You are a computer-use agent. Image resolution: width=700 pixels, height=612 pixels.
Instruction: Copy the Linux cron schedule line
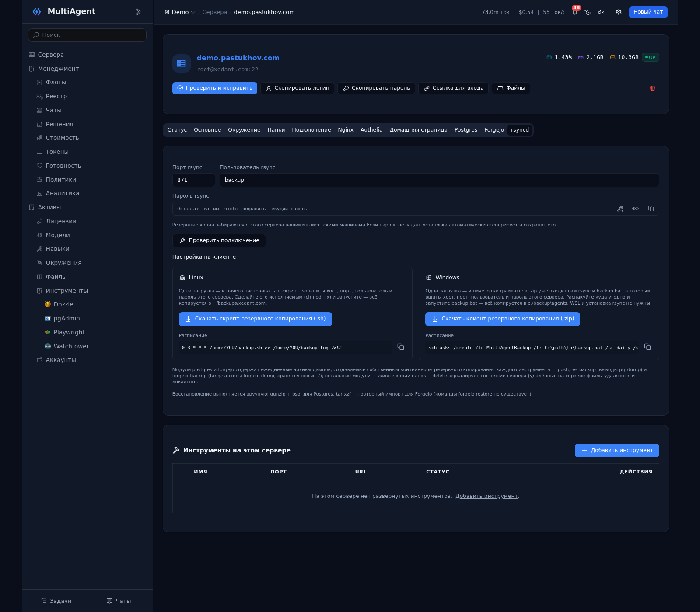tap(400, 347)
